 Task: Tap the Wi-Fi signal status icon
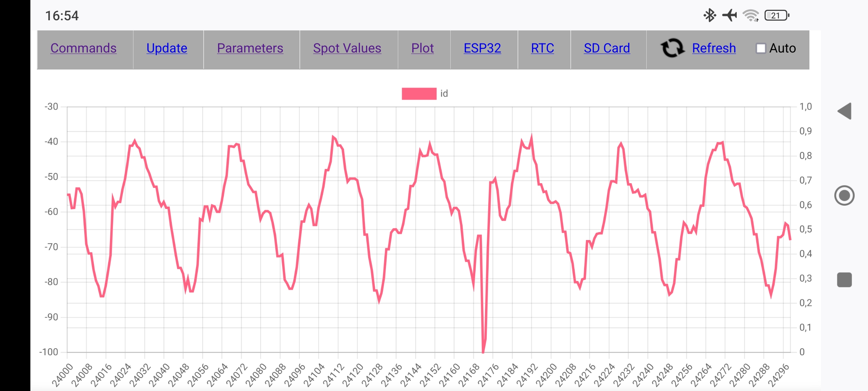751,16
